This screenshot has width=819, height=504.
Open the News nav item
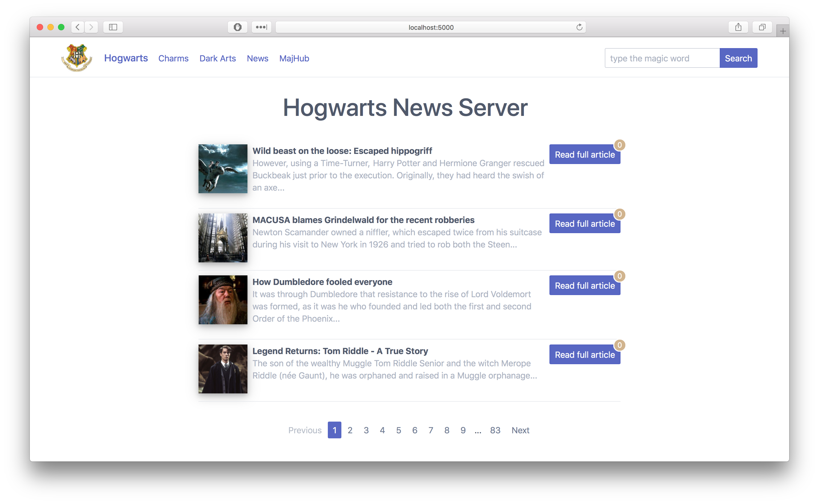[x=258, y=58]
